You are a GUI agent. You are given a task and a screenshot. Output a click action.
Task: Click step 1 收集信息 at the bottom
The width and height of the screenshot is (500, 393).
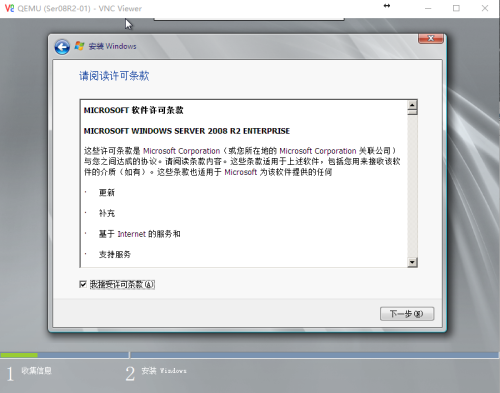[29, 373]
